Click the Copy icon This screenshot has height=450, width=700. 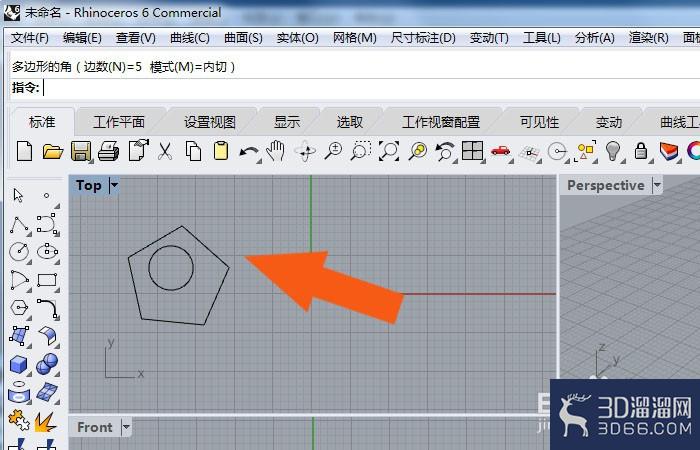193,151
